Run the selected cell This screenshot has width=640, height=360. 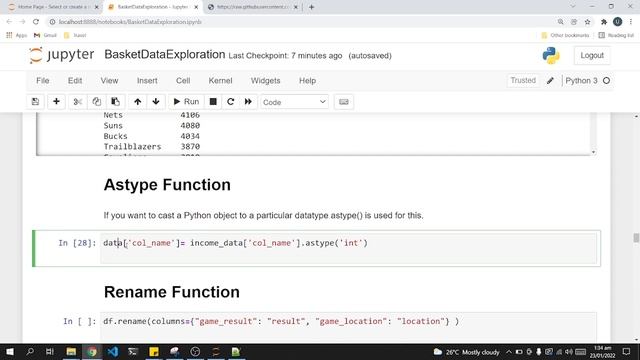[186, 102]
